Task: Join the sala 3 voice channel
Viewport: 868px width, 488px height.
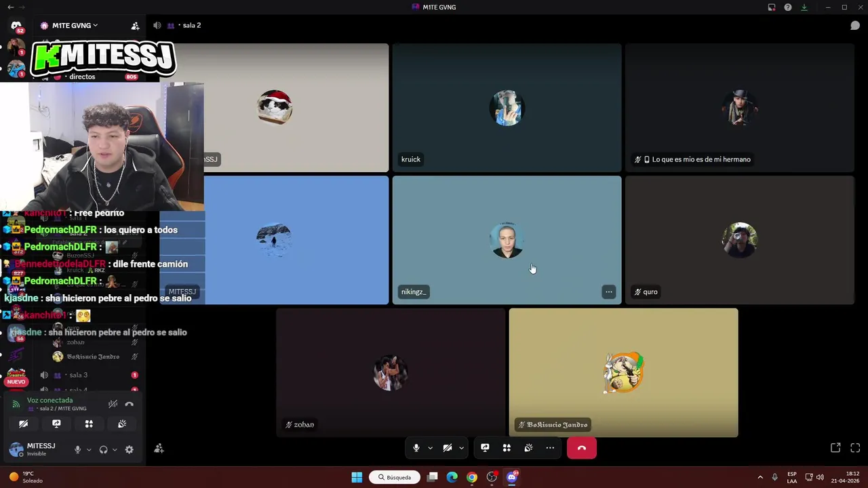Action: [79, 375]
